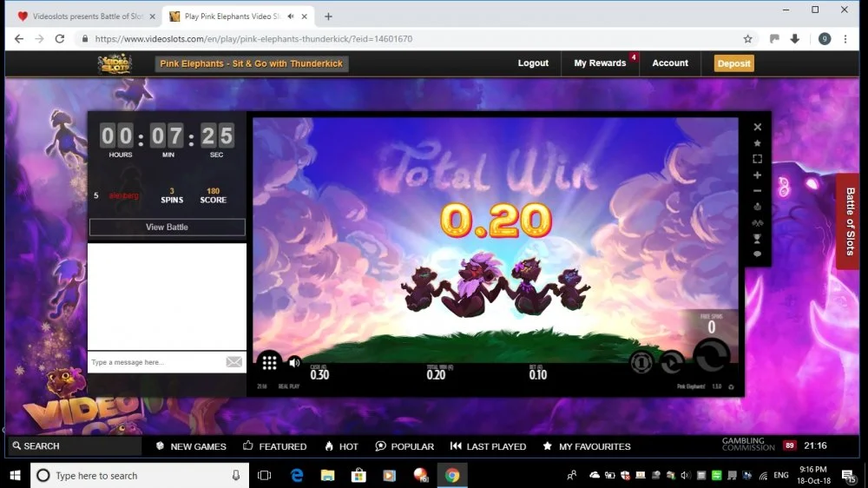Mute the game sound speaker icon
Image resolution: width=868 pixels, height=488 pixels.
click(294, 363)
